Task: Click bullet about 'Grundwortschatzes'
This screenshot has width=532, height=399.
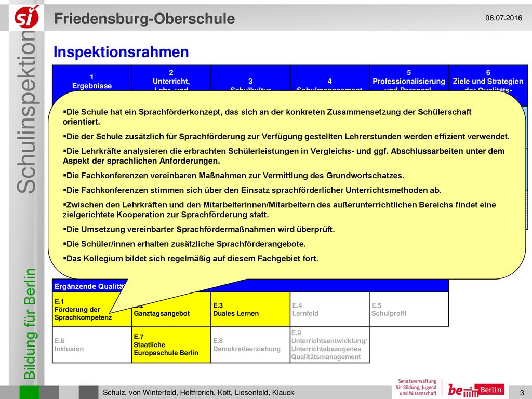Action: (233, 176)
